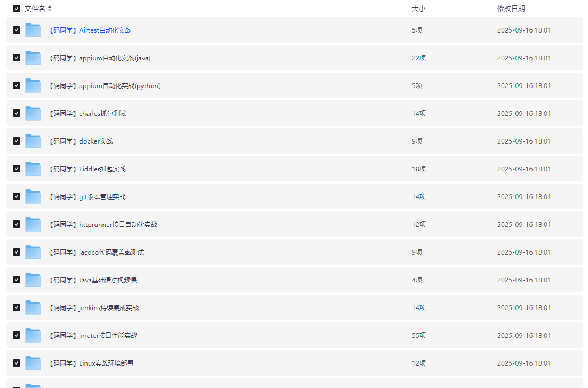Open the 【码同学】Airtest自动化实战 folder link
This screenshot has width=588, height=388.
tap(89, 30)
